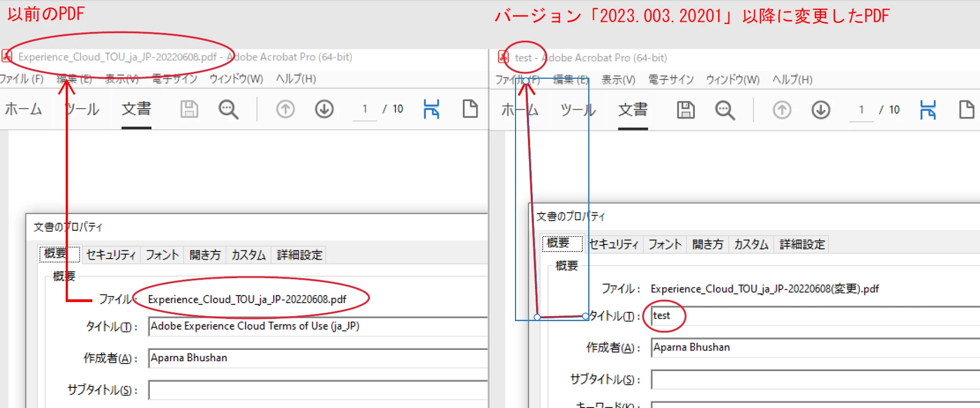Open 表示 menu in left window
Screen dimensions: 980x408
(x=122, y=79)
